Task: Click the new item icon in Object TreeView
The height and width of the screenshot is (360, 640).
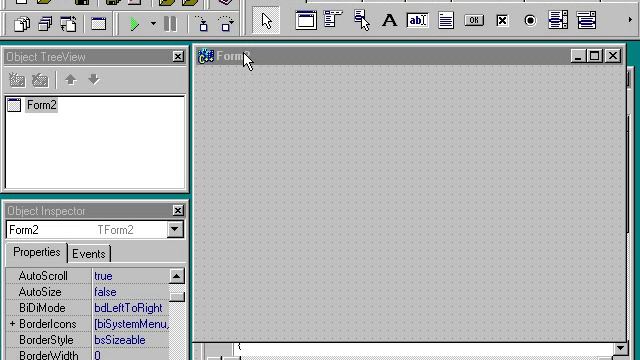Action: 17,80
